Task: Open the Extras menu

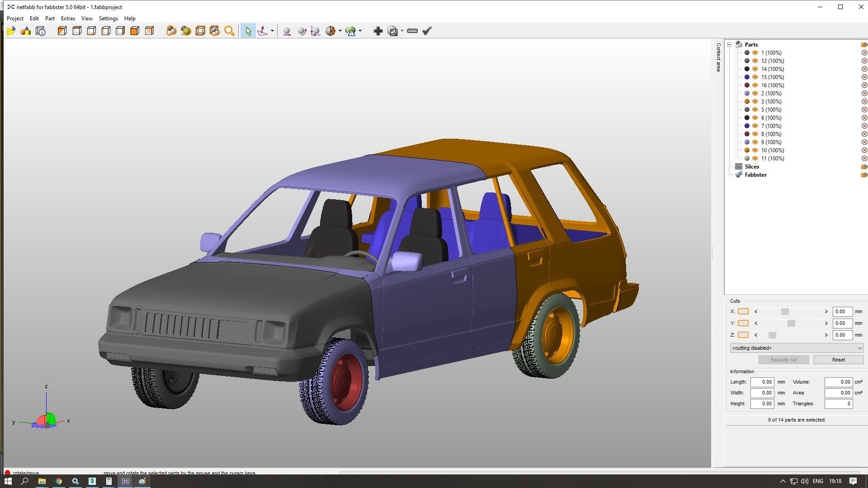Action: [68, 19]
